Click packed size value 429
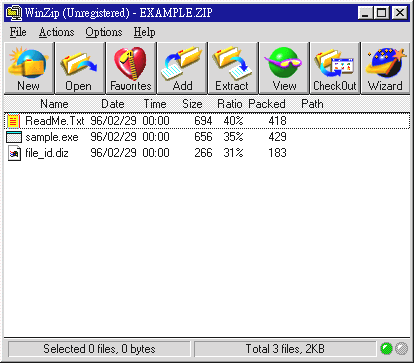 click(277, 137)
